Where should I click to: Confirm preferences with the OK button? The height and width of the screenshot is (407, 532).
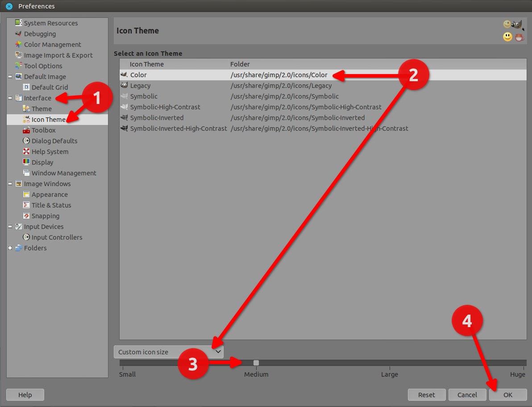508,395
